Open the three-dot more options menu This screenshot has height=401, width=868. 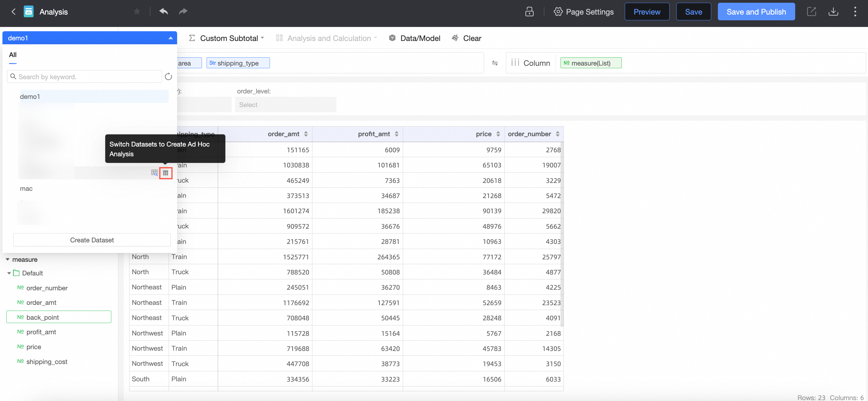[x=855, y=12]
